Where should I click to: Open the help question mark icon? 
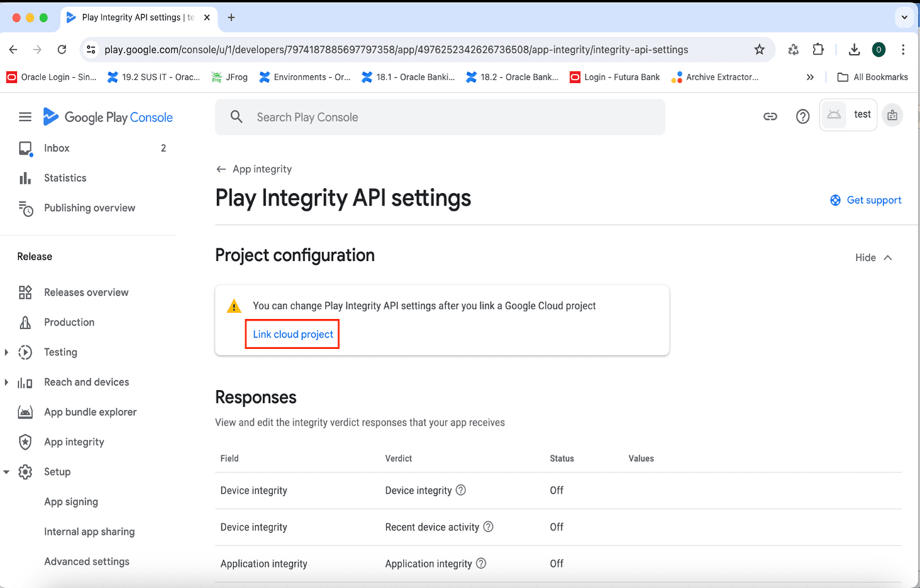802,117
